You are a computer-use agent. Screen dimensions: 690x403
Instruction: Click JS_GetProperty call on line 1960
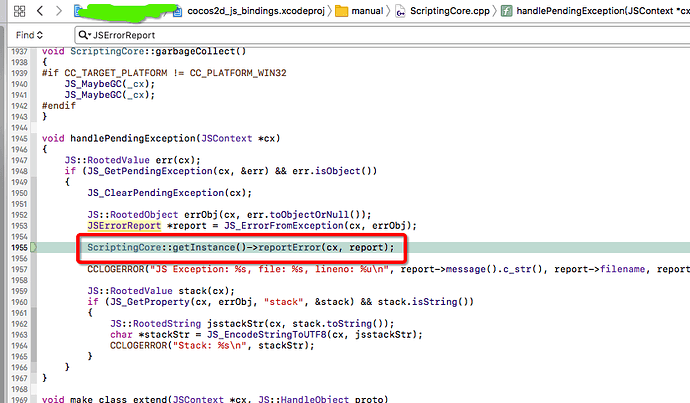[x=150, y=302]
